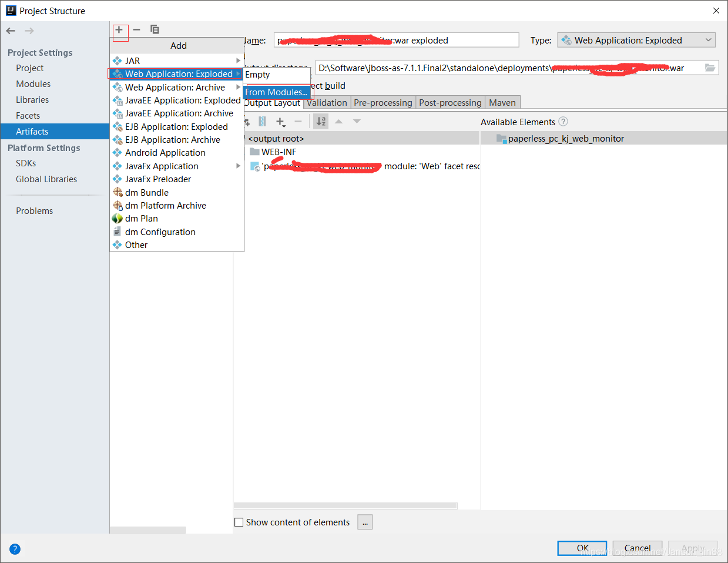Select JavaEE Application: Exploded entry
The height and width of the screenshot is (563, 728).
click(176, 100)
